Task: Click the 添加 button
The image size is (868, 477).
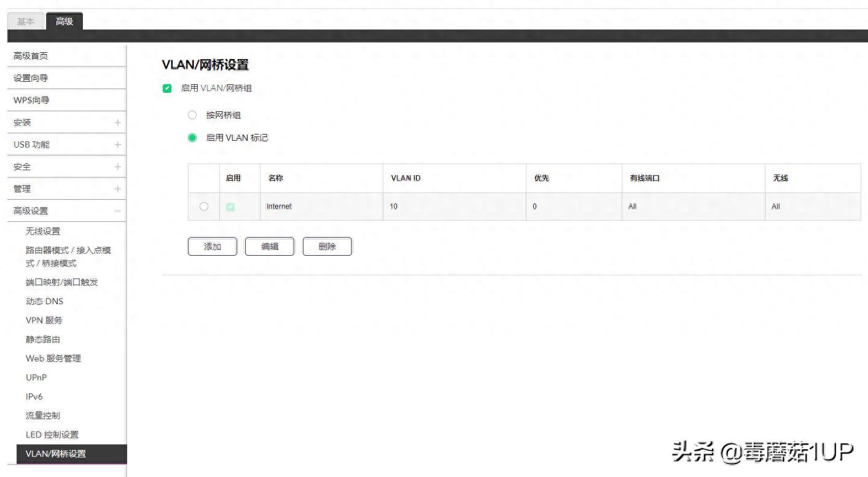Action: coord(212,246)
